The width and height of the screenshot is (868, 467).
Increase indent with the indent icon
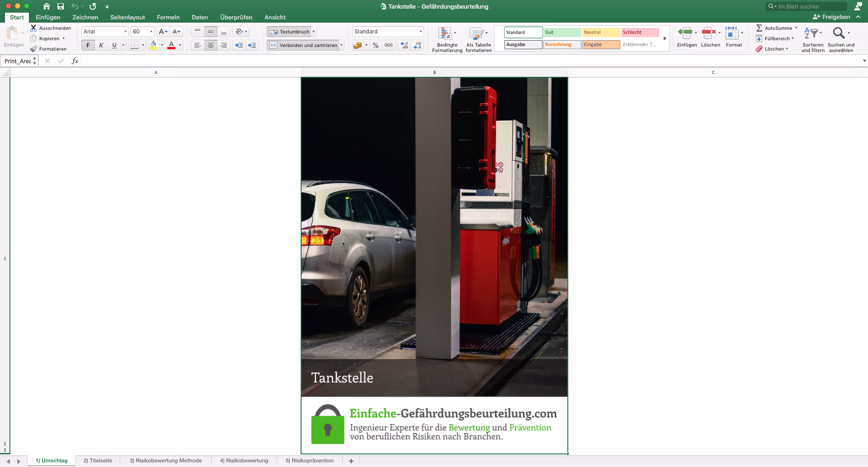252,45
